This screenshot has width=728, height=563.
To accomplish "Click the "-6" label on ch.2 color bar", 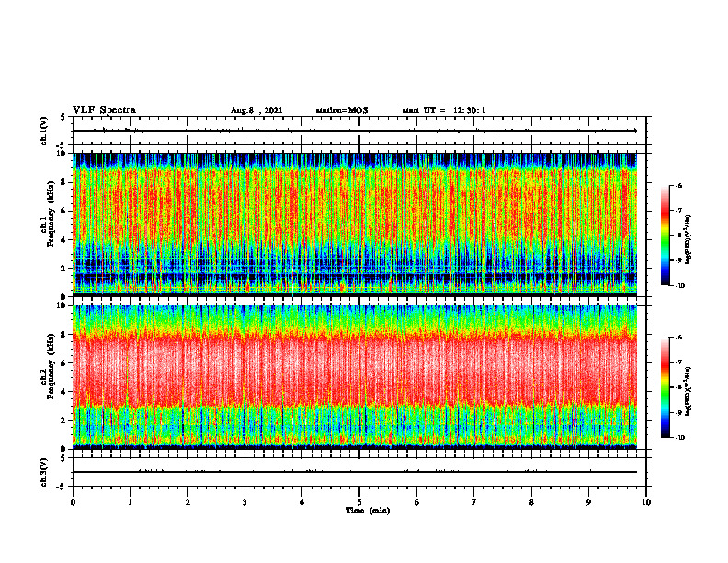I will click(x=678, y=338).
